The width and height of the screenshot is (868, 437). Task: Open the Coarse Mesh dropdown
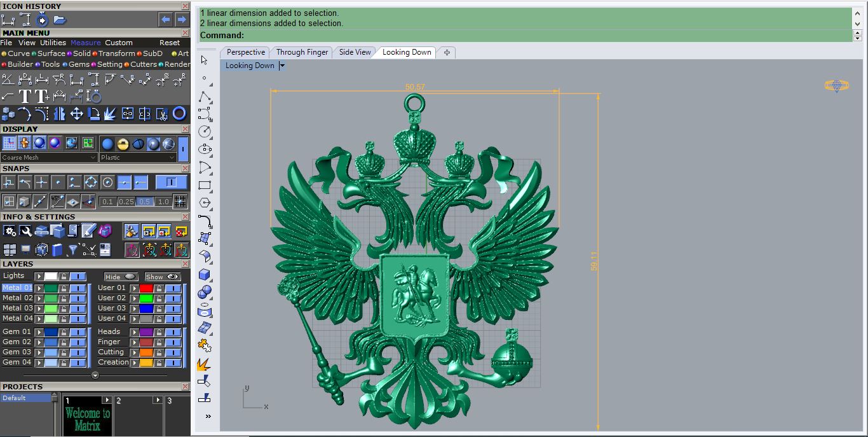click(x=49, y=157)
